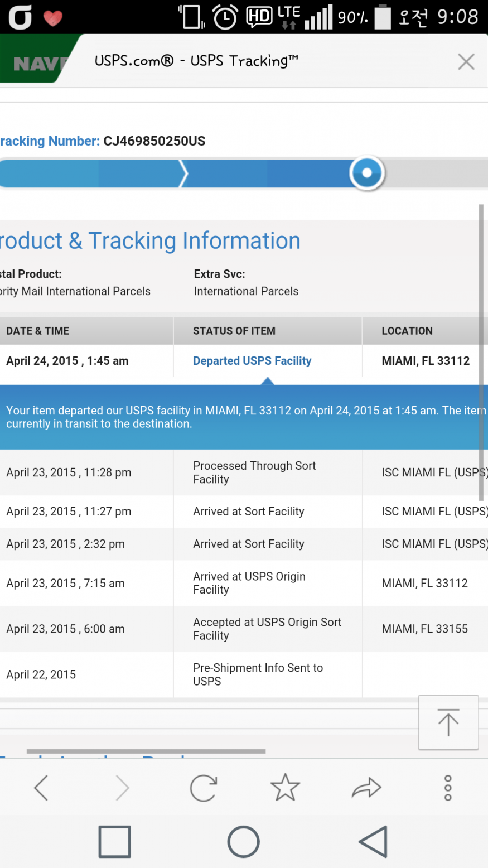Viewport: 488px width, 868px height.
Task: Tap the browser forward arrow
Action: [122, 788]
